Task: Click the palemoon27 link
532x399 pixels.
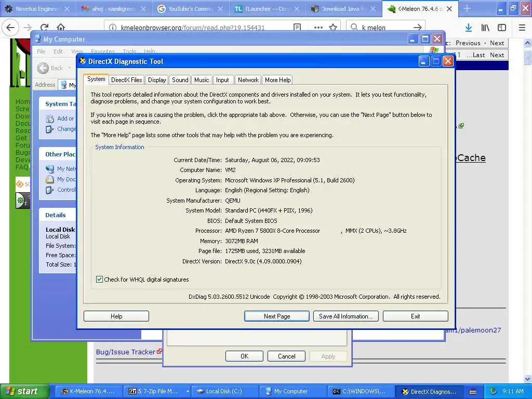Action: pyautogui.click(x=473, y=330)
